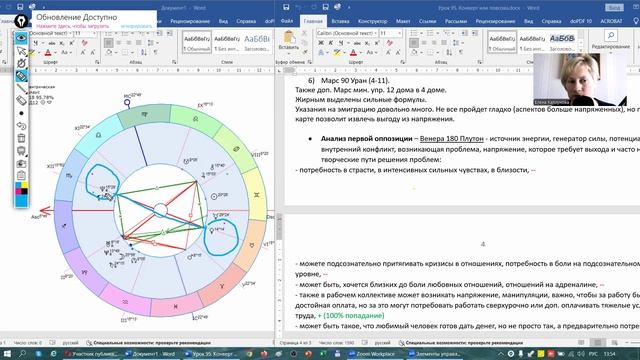Image resolution: width=640 pixels, height=360 pixels.
Task: Pick the cyan current color swatch
Action: 21,201
